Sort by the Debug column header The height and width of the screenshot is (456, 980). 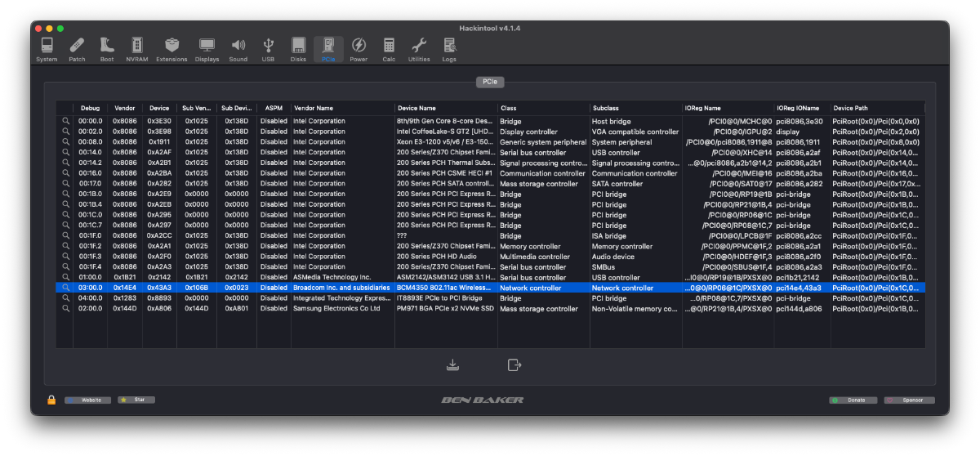90,108
